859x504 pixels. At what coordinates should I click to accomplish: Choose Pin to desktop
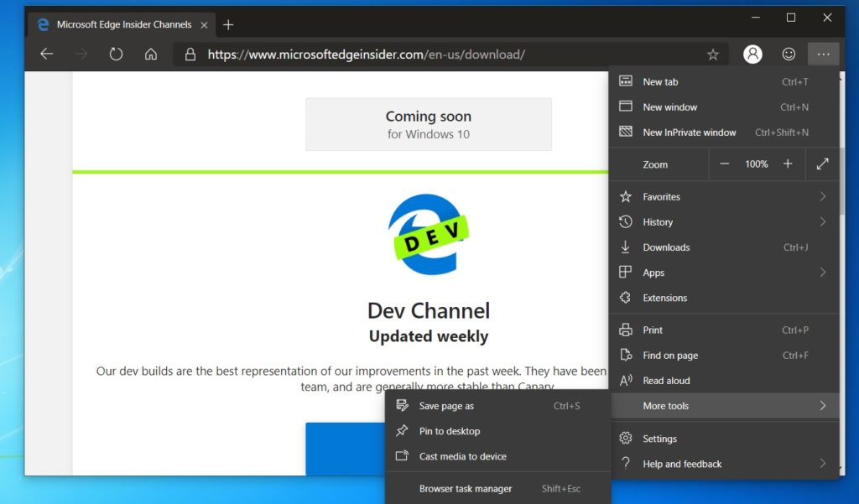pyautogui.click(x=449, y=430)
